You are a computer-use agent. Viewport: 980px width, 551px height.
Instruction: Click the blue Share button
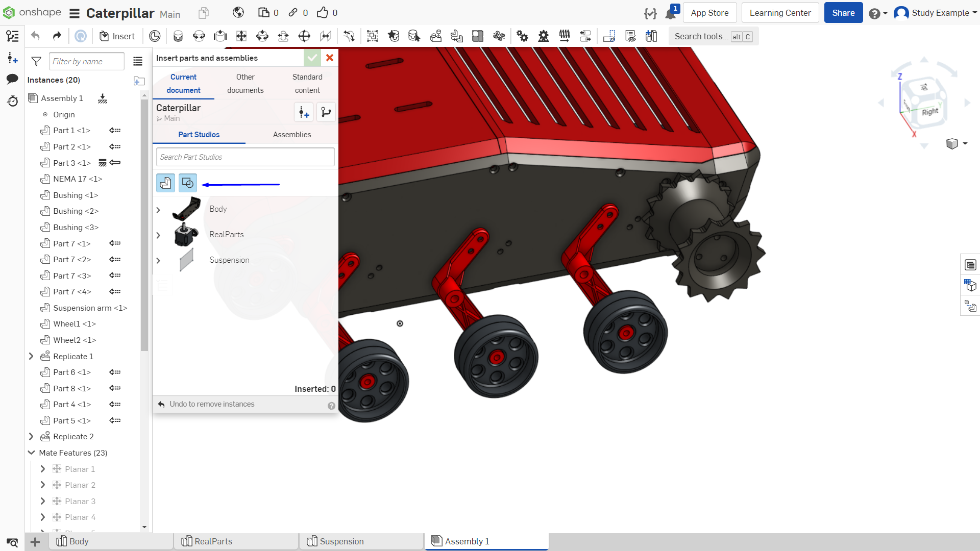point(843,13)
